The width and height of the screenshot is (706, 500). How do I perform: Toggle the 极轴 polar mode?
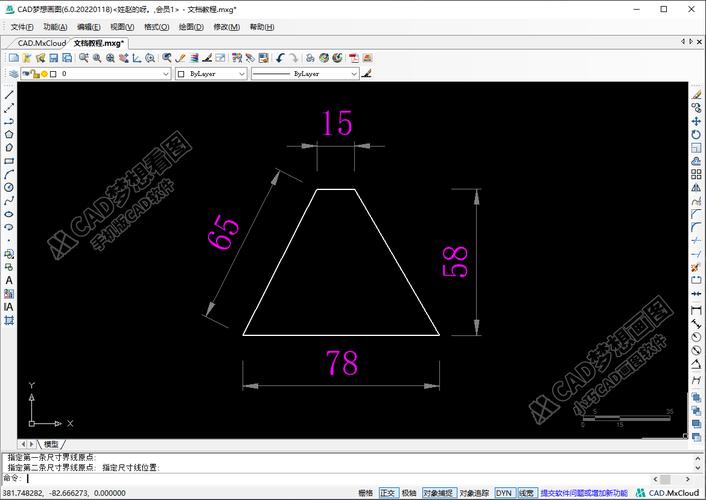409,493
